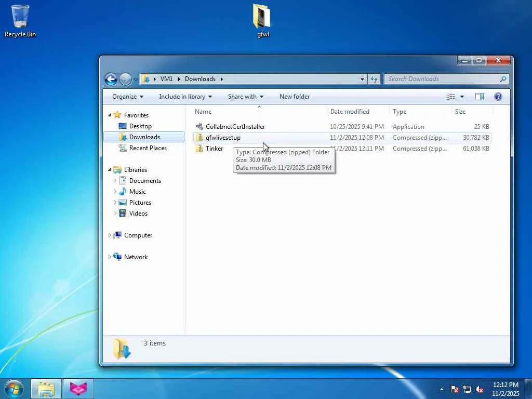Open the Windows Start menu

click(x=14, y=389)
